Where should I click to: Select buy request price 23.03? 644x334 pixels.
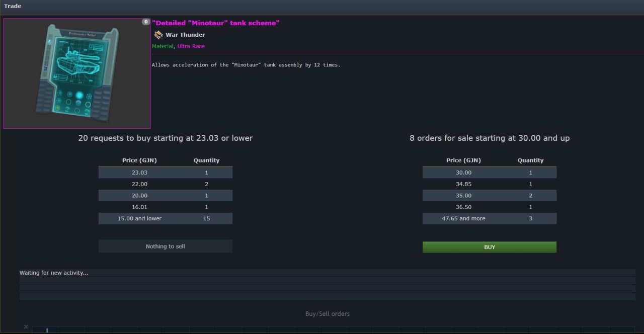tap(139, 173)
